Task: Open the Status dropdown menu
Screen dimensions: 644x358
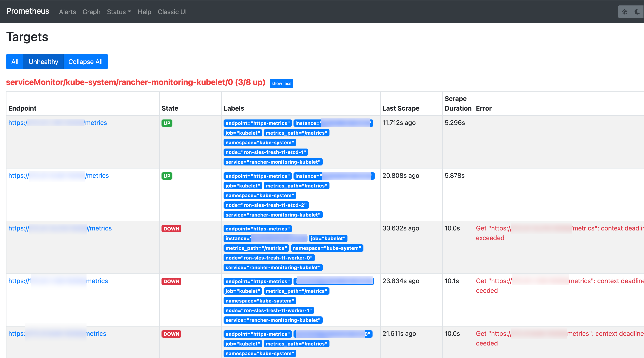Action: (119, 12)
